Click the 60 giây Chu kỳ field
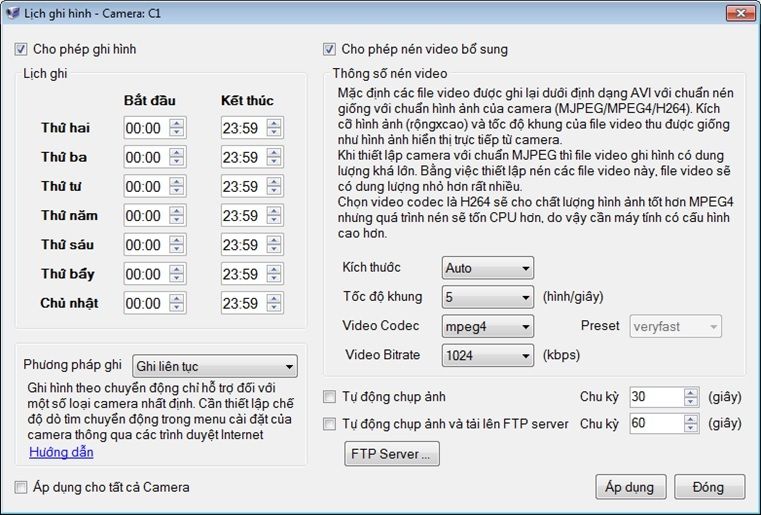This screenshot has height=515, width=761. [x=664, y=423]
